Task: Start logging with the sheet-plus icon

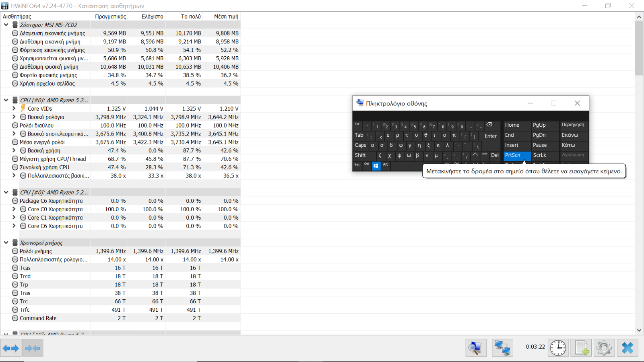Action: click(581, 348)
